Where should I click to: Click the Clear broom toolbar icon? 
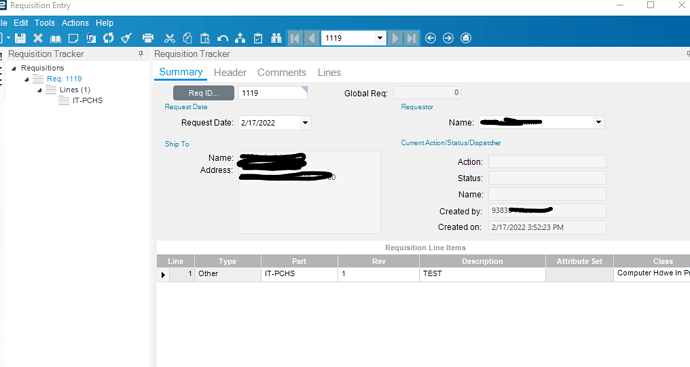click(127, 38)
